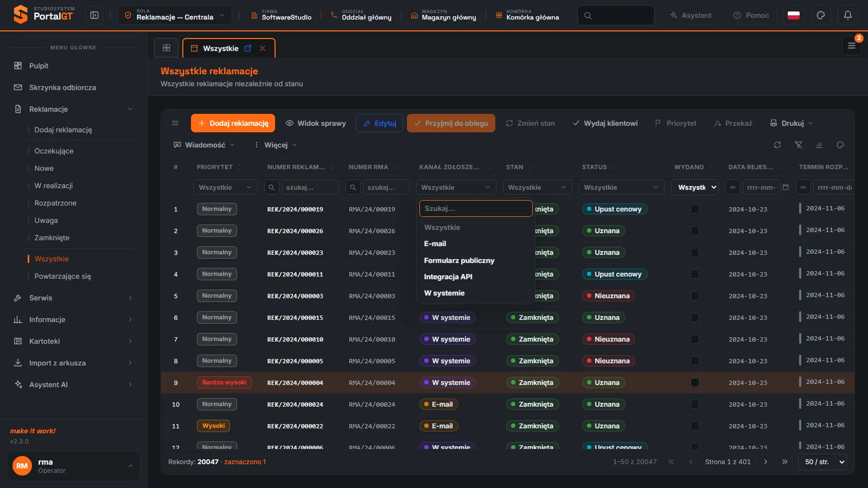The image size is (868, 488).
Task: Click Przekaż toolbar item
Action: (x=733, y=123)
